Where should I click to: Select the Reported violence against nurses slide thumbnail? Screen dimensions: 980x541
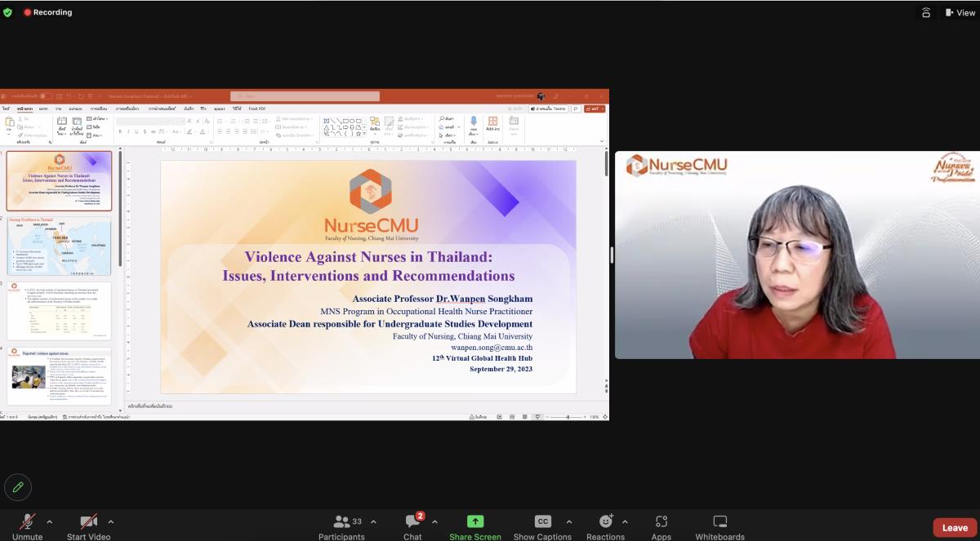click(x=59, y=376)
